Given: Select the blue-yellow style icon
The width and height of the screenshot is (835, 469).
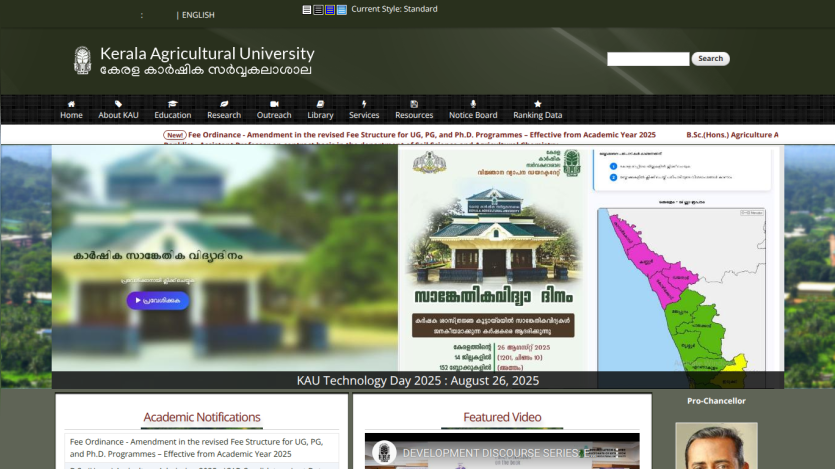Looking at the screenshot, I should (330, 10).
